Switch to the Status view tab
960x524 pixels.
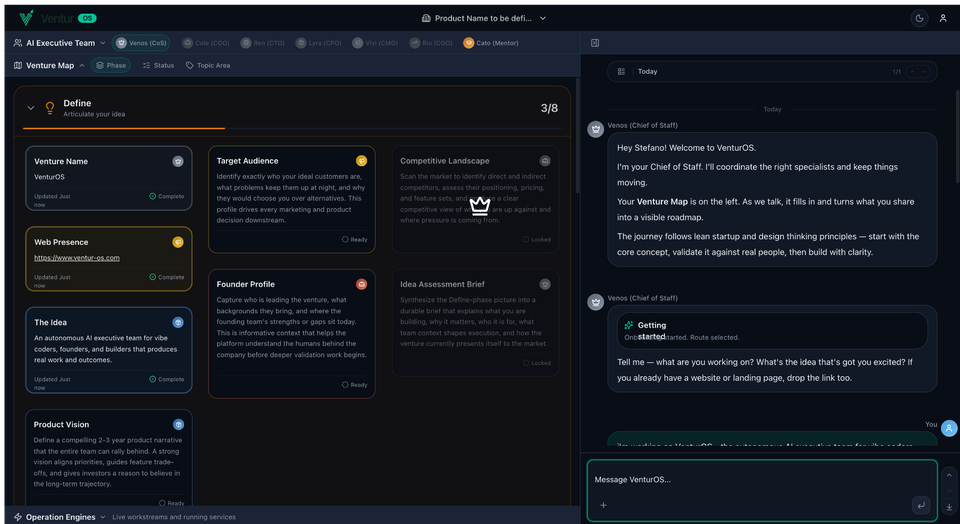click(x=158, y=66)
